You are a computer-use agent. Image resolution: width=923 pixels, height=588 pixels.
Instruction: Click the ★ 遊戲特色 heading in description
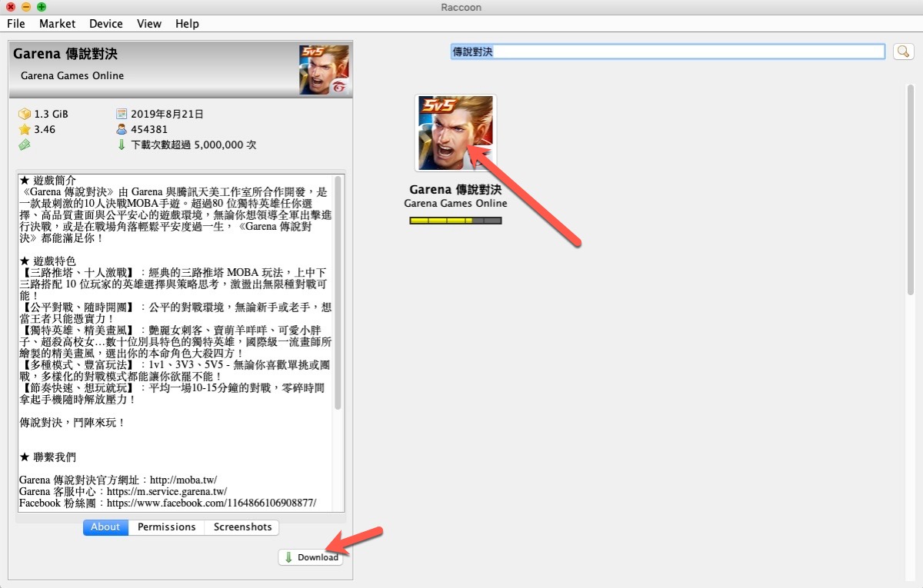tap(48, 261)
